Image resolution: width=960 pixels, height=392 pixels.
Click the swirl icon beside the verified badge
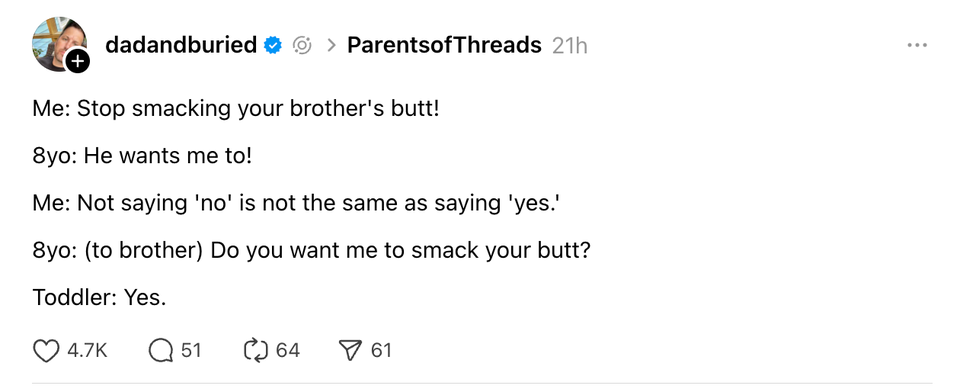(x=302, y=45)
